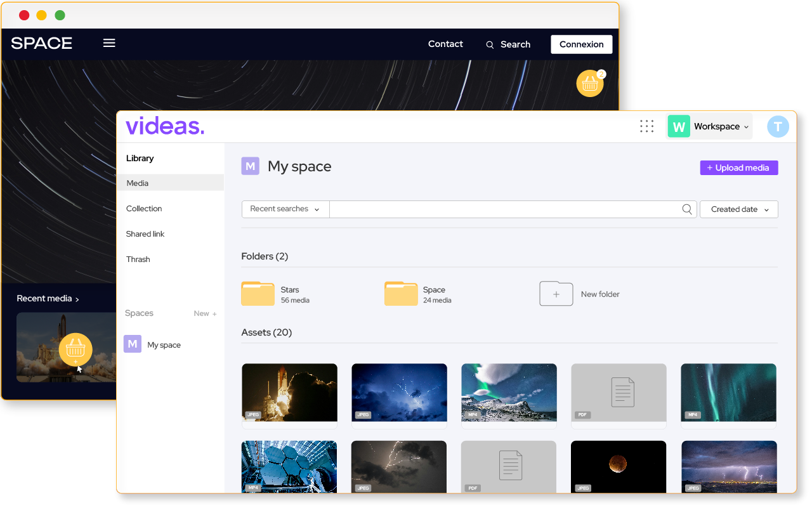Viewport: 812px width, 510px height.
Task: Click the "Stars" folder name
Action: click(x=290, y=290)
